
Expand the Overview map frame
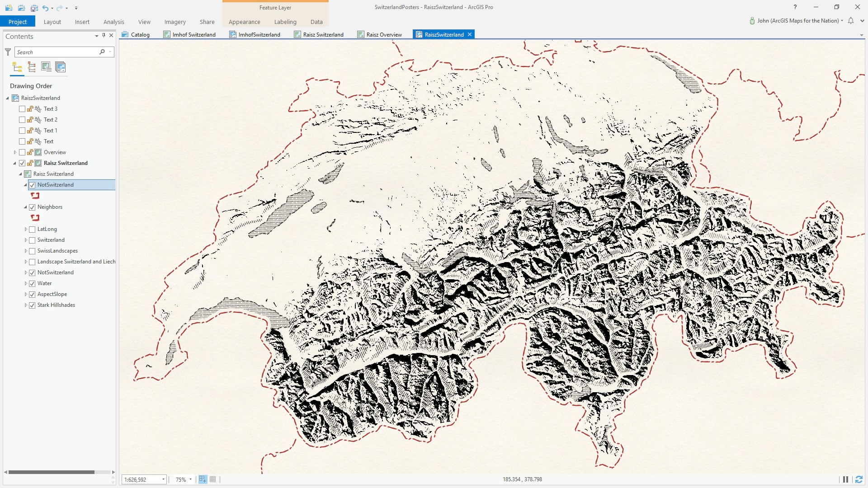pyautogui.click(x=15, y=152)
